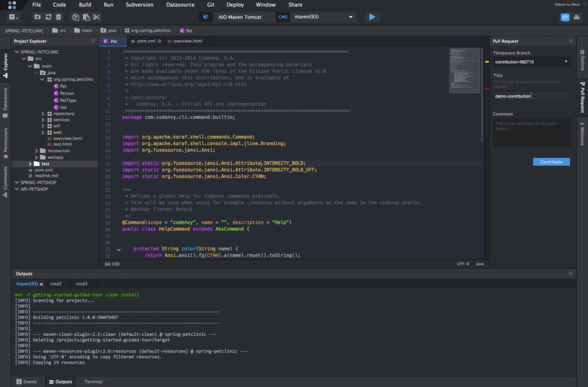Open the New item toolbar dropdown
Image resolution: width=588 pixels, height=387 pixels.
coord(13,17)
